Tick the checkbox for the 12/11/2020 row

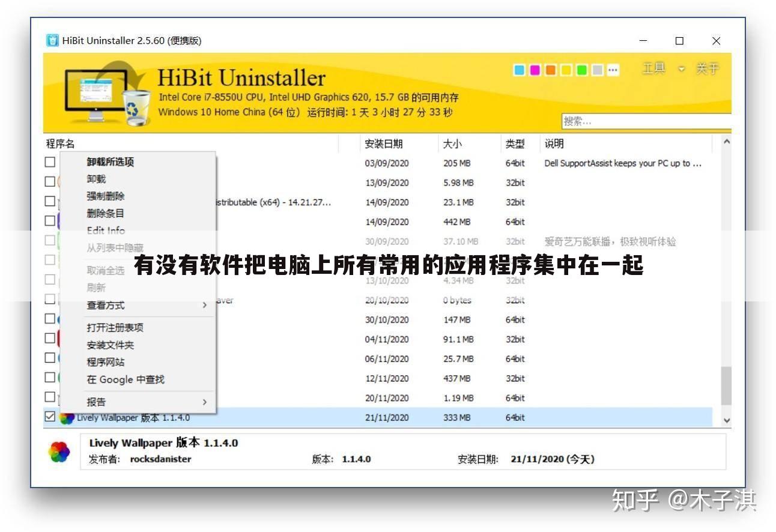50,377
